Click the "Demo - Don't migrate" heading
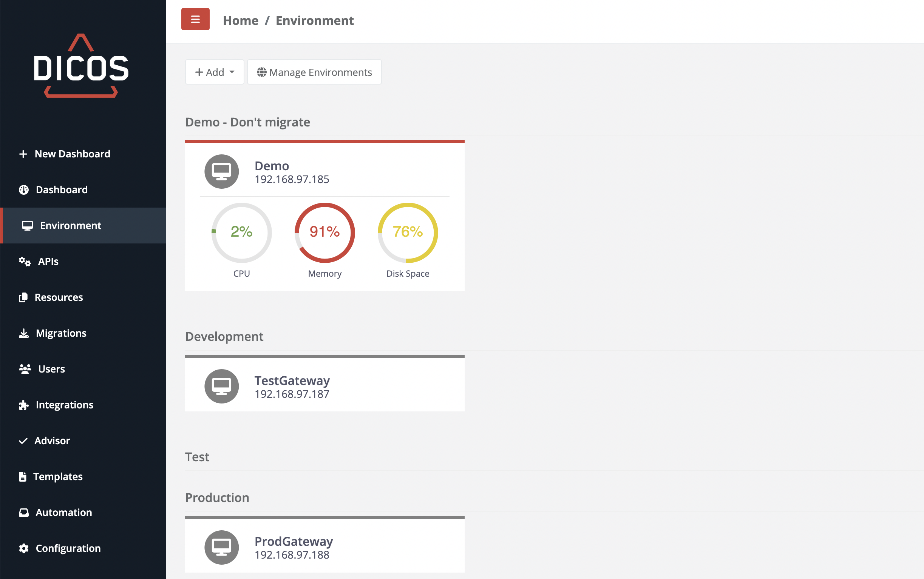 (x=247, y=122)
